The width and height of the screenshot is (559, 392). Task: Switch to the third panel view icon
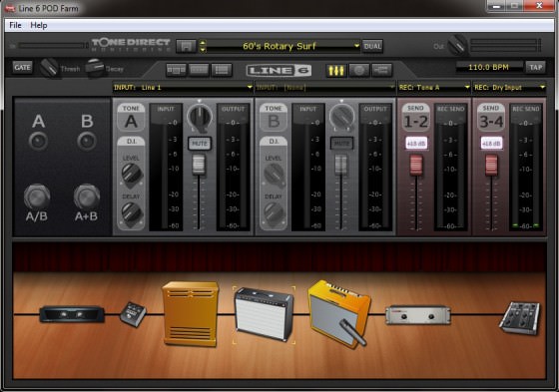(x=222, y=70)
